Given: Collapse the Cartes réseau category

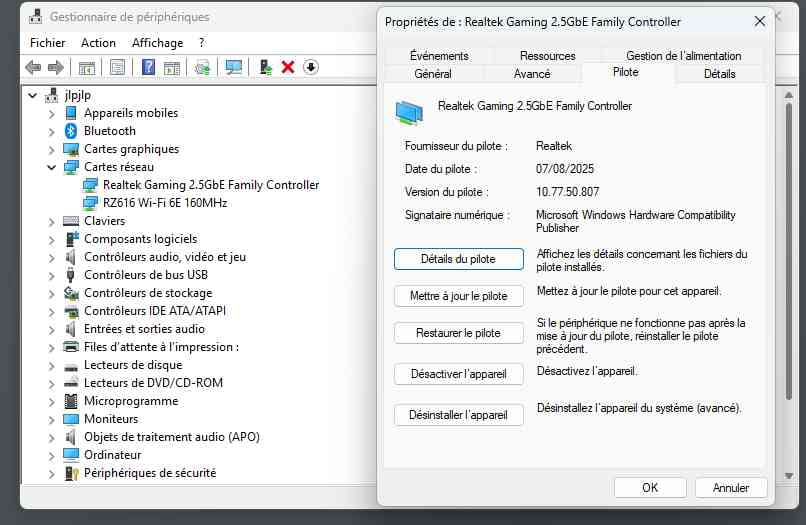Looking at the screenshot, I should (52, 167).
